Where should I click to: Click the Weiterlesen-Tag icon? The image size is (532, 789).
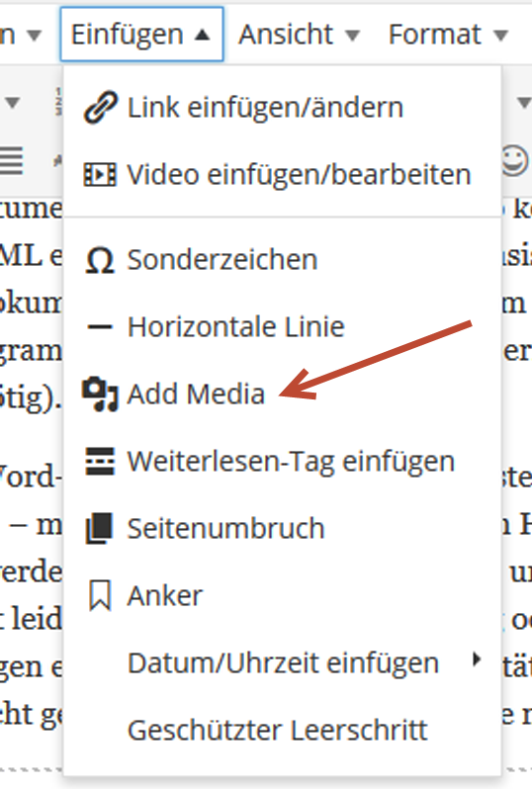100,462
